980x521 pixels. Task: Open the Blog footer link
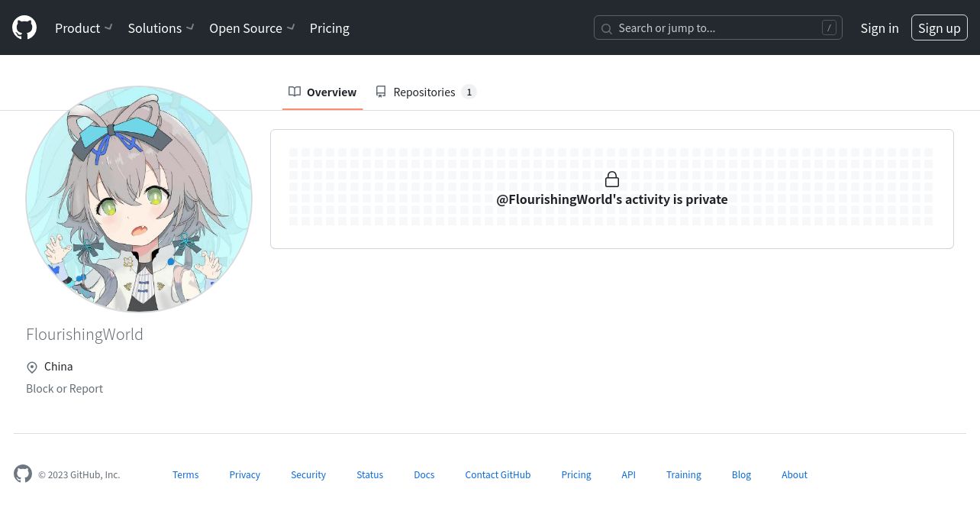[741, 474]
